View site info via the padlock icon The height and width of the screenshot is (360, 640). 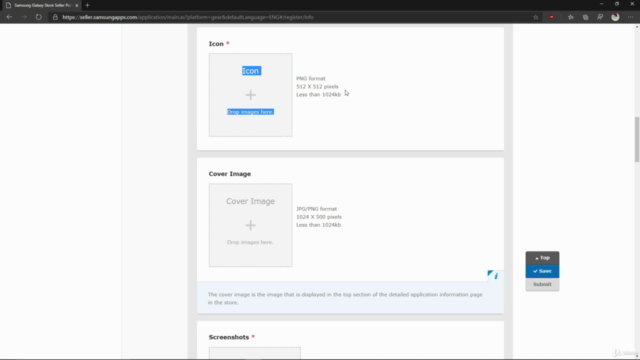(x=55, y=17)
